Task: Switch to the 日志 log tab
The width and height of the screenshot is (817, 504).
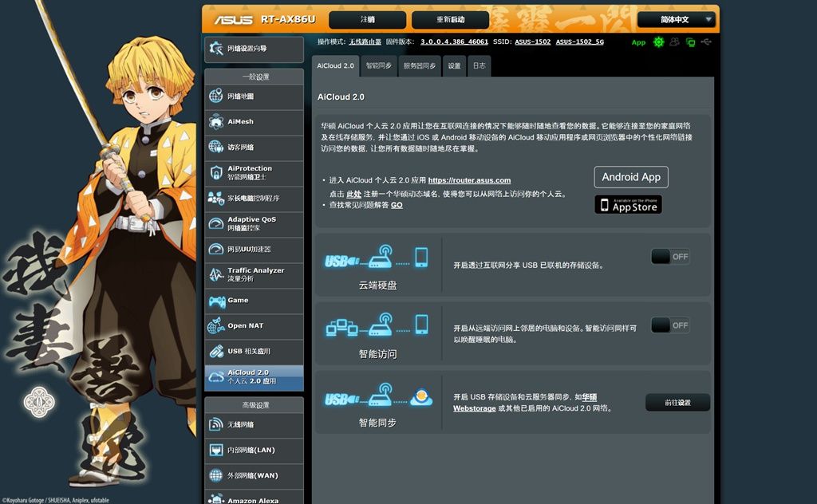Action: click(x=479, y=66)
